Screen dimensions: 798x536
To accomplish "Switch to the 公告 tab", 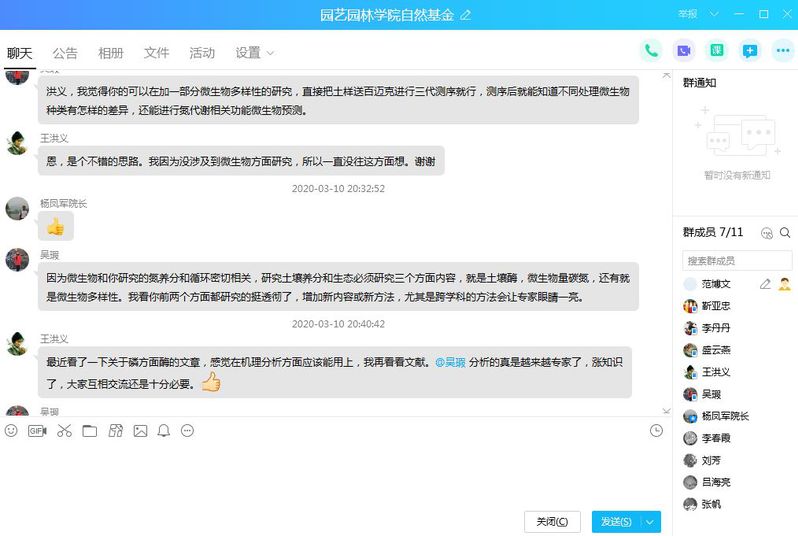I will [x=65, y=53].
